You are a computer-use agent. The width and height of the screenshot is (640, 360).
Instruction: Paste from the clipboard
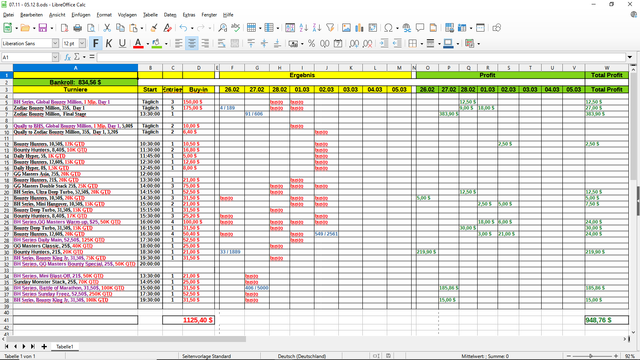[133, 28]
